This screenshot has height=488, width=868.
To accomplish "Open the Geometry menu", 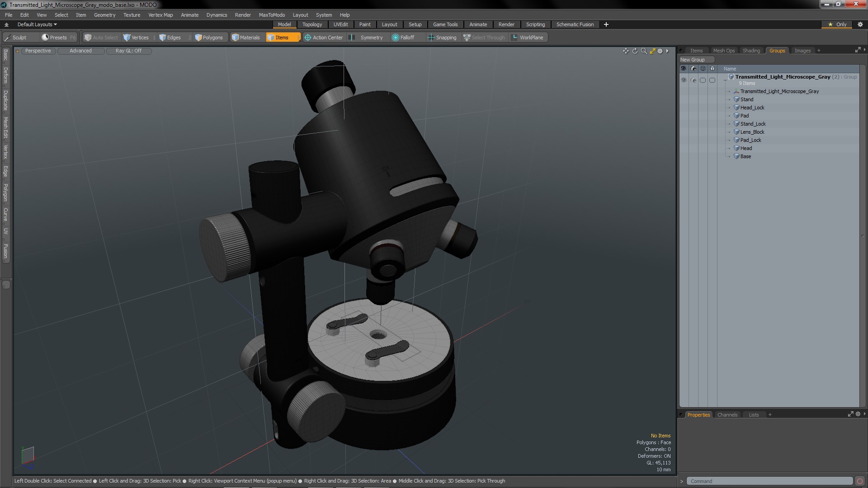I will pyautogui.click(x=104, y=15).
